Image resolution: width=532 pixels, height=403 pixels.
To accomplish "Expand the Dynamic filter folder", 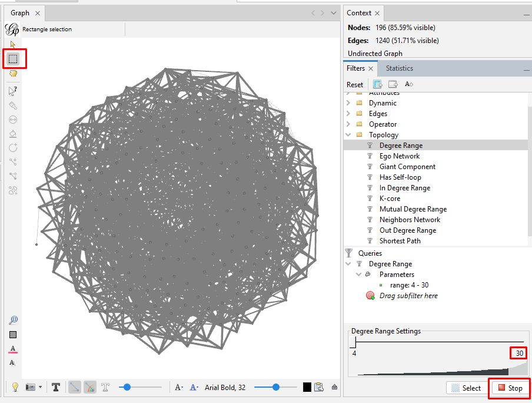I will click(x=348, y=103).
